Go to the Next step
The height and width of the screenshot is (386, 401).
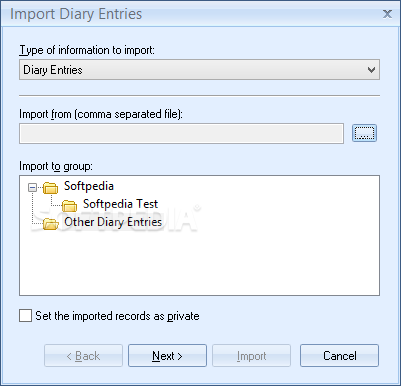(167, 356)
